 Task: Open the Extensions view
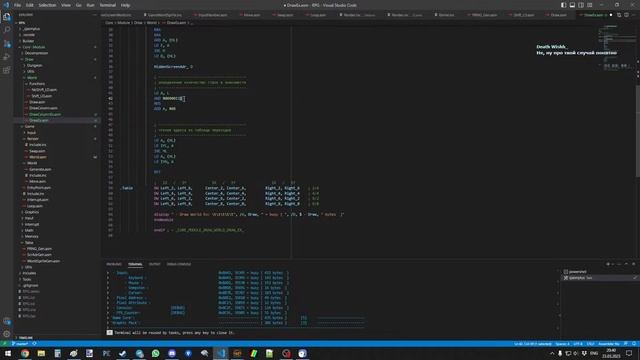(7, 70)
